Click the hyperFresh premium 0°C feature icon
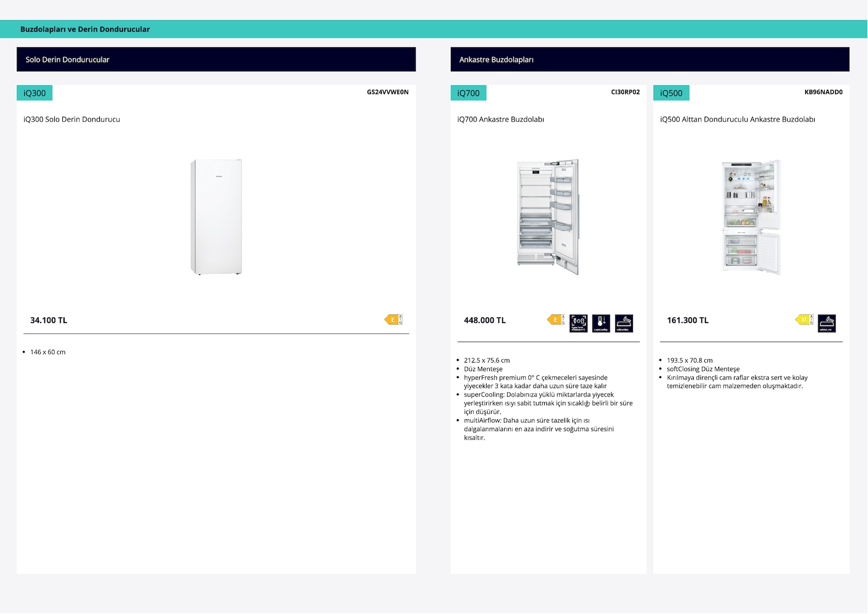868x614 pixels. tap(578, 323)
